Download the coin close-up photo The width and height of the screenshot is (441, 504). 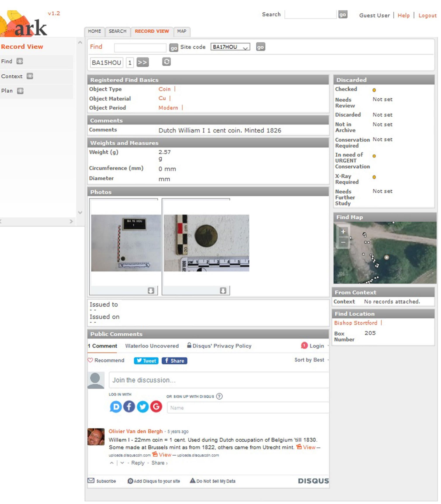(223, 291)
